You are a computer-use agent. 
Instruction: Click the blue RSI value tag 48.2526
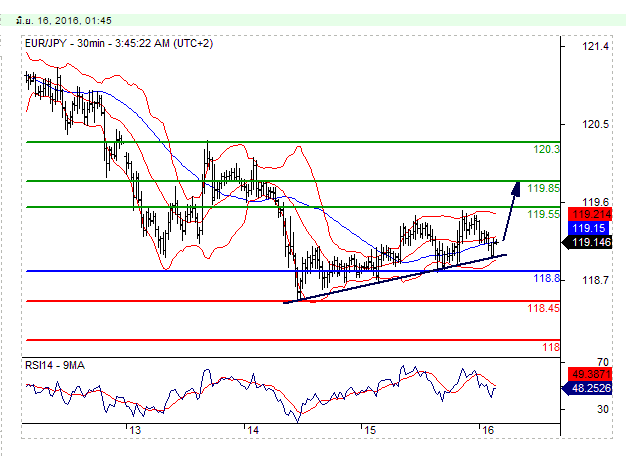click(x=587, y=388)
